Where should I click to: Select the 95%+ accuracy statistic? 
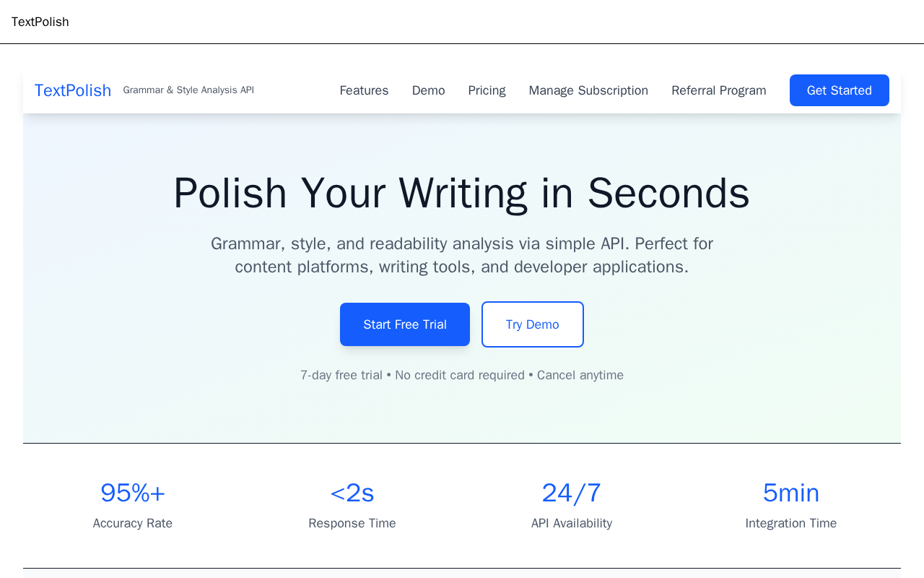(x=133, y=493)
